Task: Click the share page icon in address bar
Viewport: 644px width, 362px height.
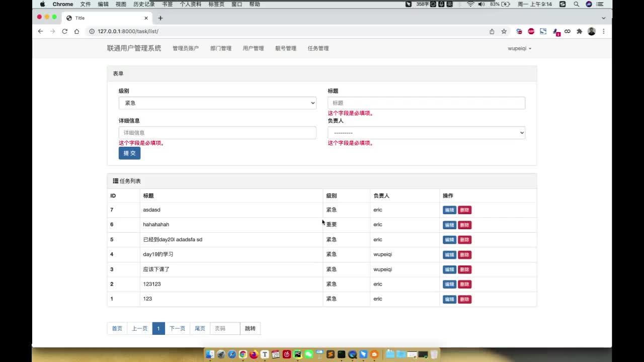Action: 492,31
